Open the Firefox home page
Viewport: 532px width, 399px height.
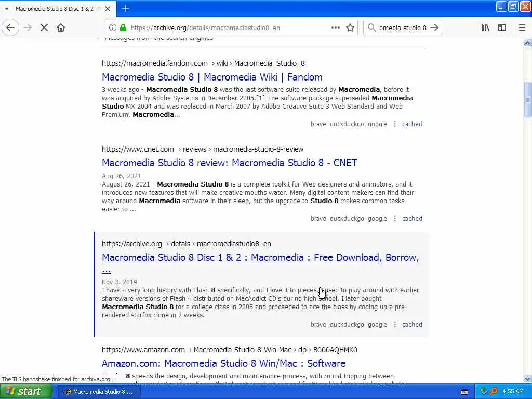(61, 28)
